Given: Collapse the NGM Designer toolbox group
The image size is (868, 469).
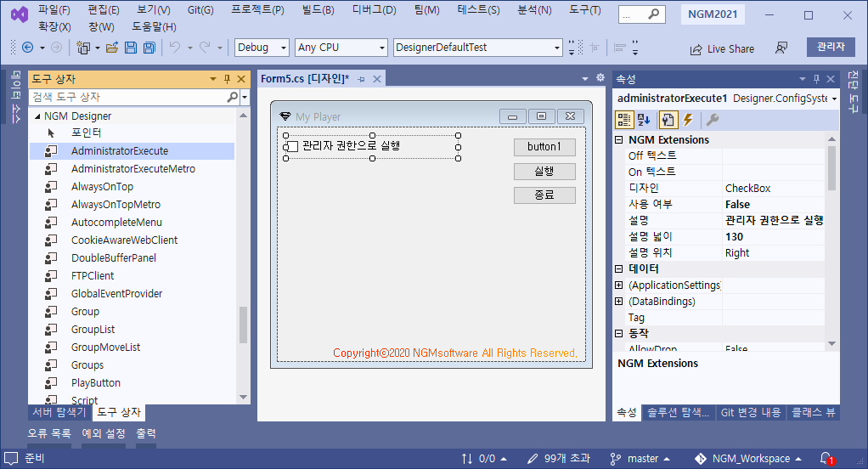Looking at the screenshot, I should coord(37,116).
